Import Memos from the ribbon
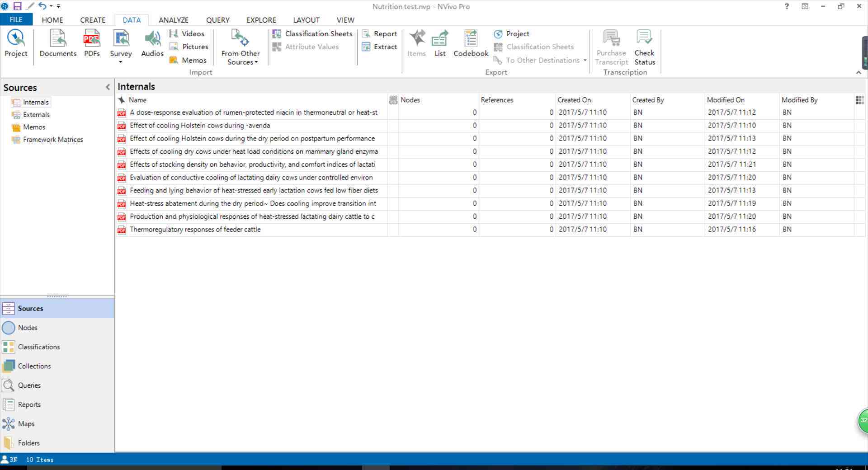This screenshot has width=868, height=470. 188,60
